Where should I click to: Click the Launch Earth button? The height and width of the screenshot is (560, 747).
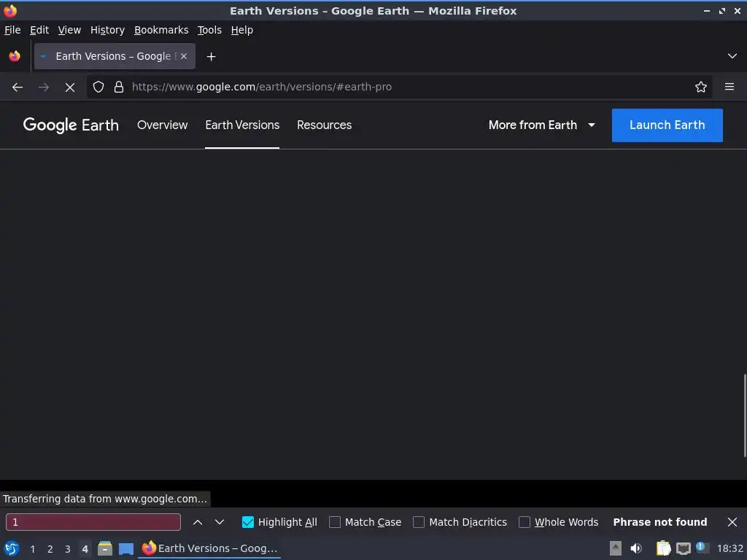[667, 125]
